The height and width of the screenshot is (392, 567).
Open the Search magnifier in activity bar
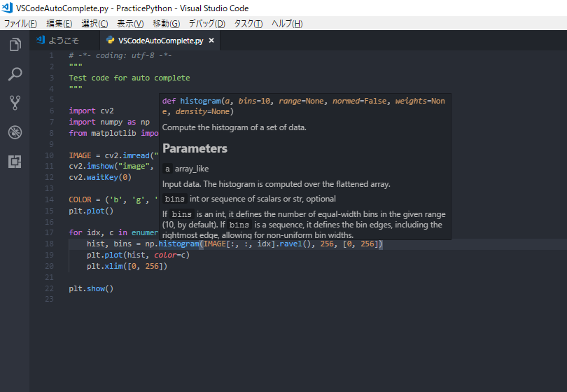[x=15, y=73]
